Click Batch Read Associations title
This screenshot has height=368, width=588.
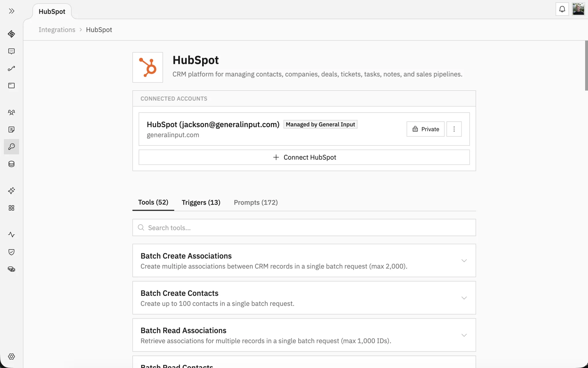click(183, 331)
